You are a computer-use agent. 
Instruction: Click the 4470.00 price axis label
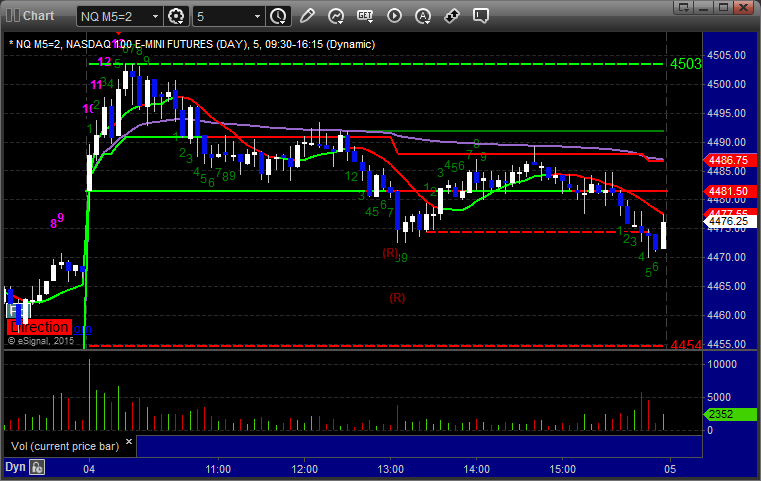coord(727,257)
